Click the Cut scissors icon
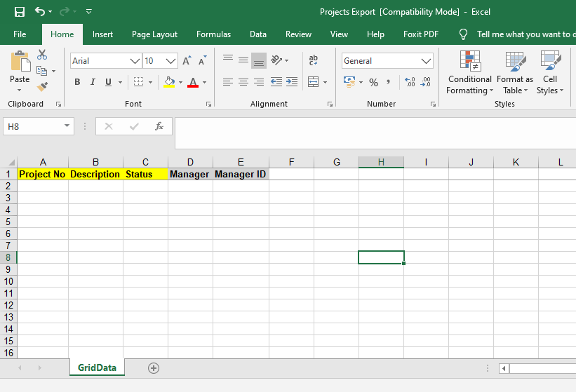This screenshot has width=576, height=392. pos(42,55)
